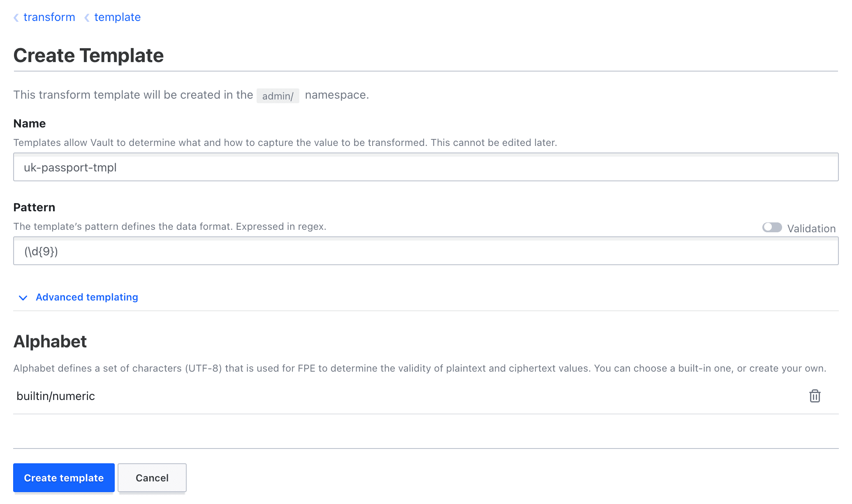Expand the Advanced templating section
This screenshot has height=504, width=852.
point(86,297)
